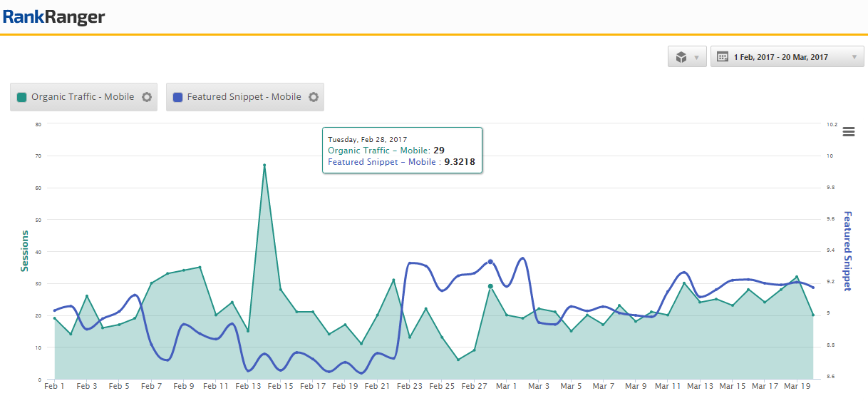
Task: Click the Featured Snippet right axis title
Action: point(847,250)
